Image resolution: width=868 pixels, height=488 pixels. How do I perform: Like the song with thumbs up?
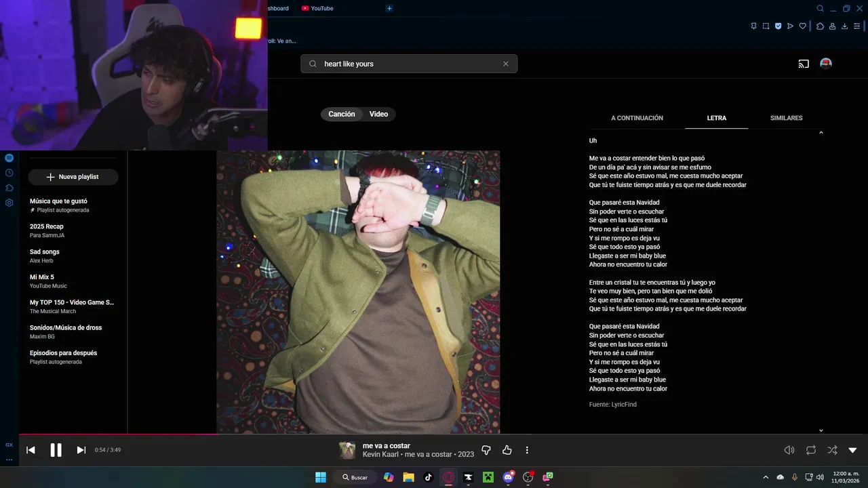pyautogui.click(x=507, y=450)
